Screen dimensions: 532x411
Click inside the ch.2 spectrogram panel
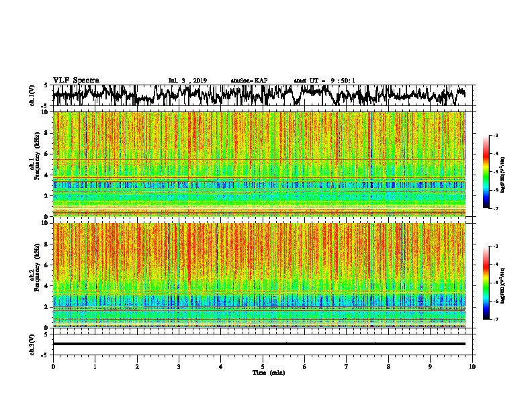click(x=259, y=275)
